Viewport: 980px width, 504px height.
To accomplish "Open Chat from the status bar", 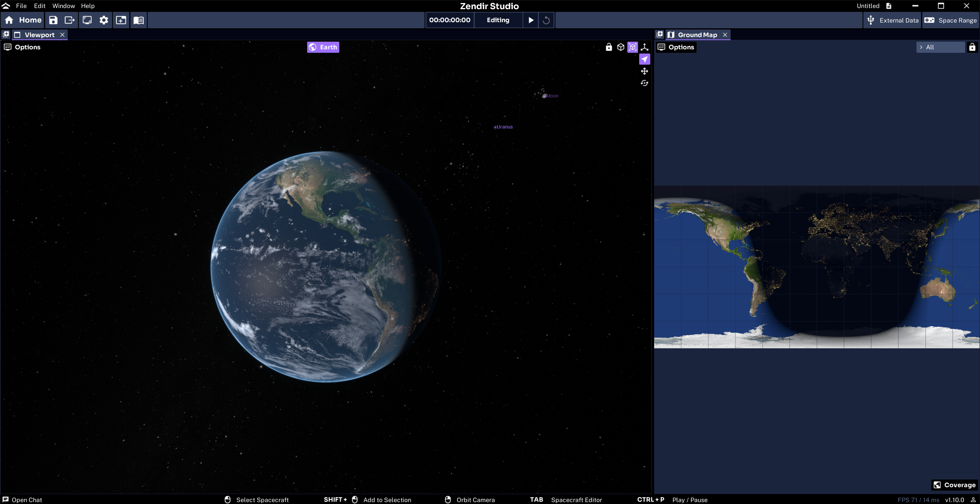I will click(x=22, y=500).
